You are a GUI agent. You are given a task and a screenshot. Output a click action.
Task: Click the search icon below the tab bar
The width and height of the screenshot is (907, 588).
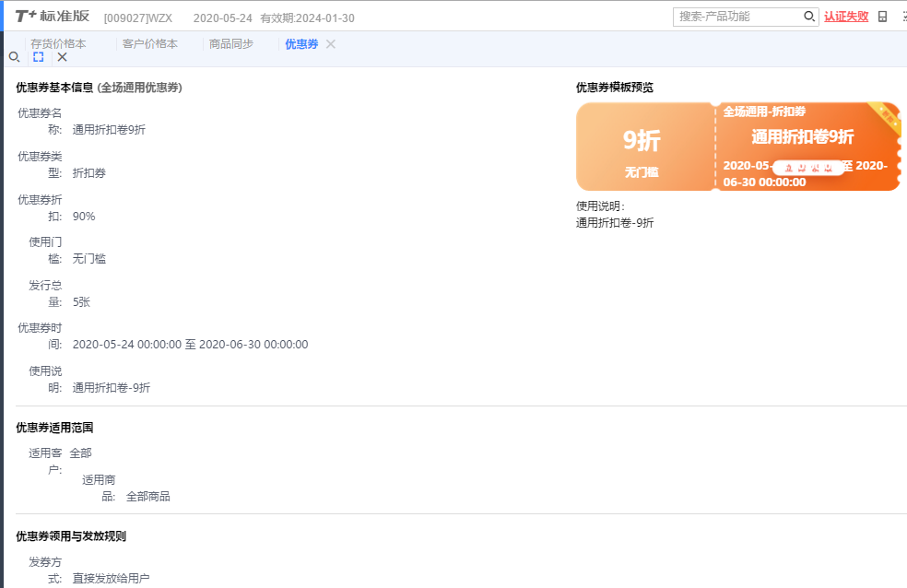(x=14, y=57)
